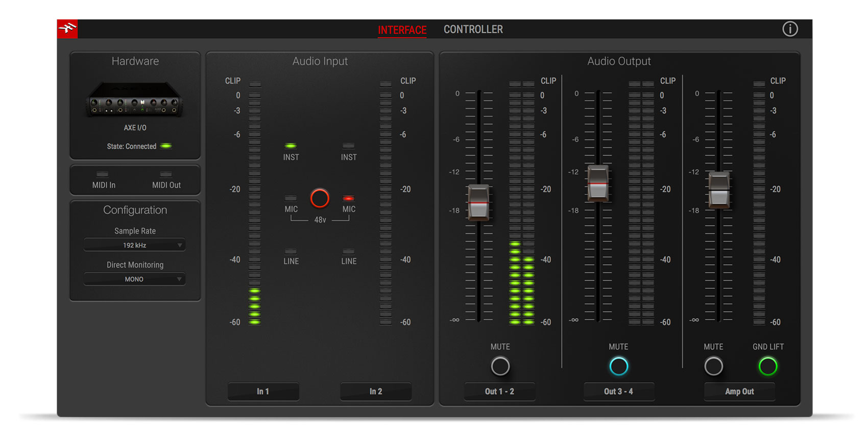The width and height of the screenshot is (868, 433).
Task: Click the Amp Out label button
Action: tap(739, 391)
